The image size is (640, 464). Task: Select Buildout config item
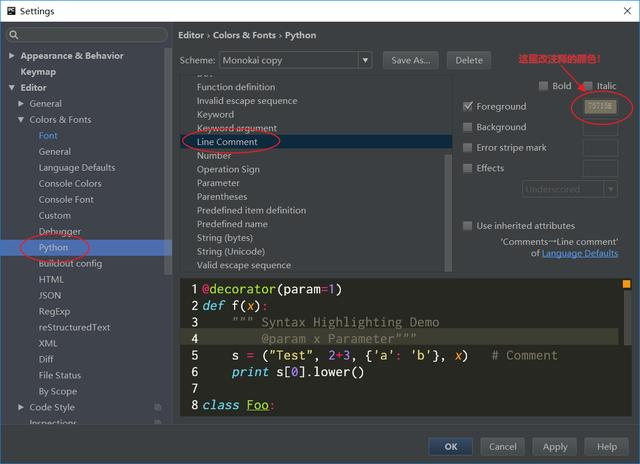coord(70,264)
